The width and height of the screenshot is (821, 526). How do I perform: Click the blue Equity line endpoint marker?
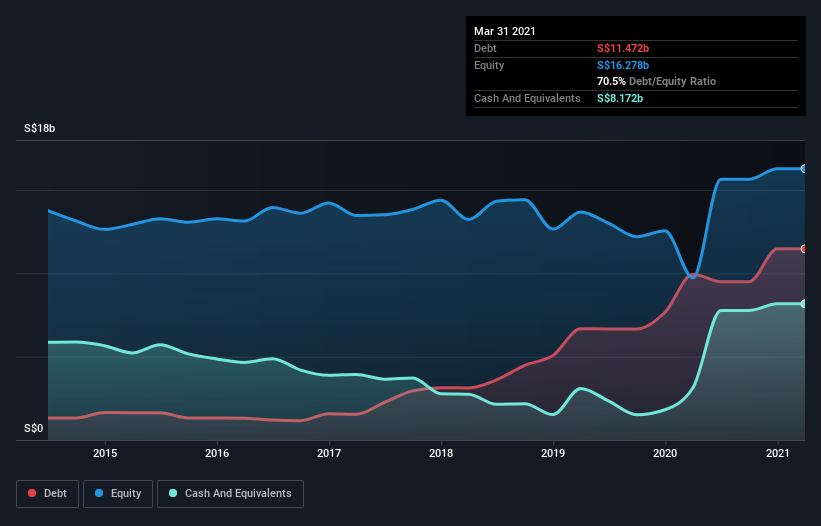point(804,169)
